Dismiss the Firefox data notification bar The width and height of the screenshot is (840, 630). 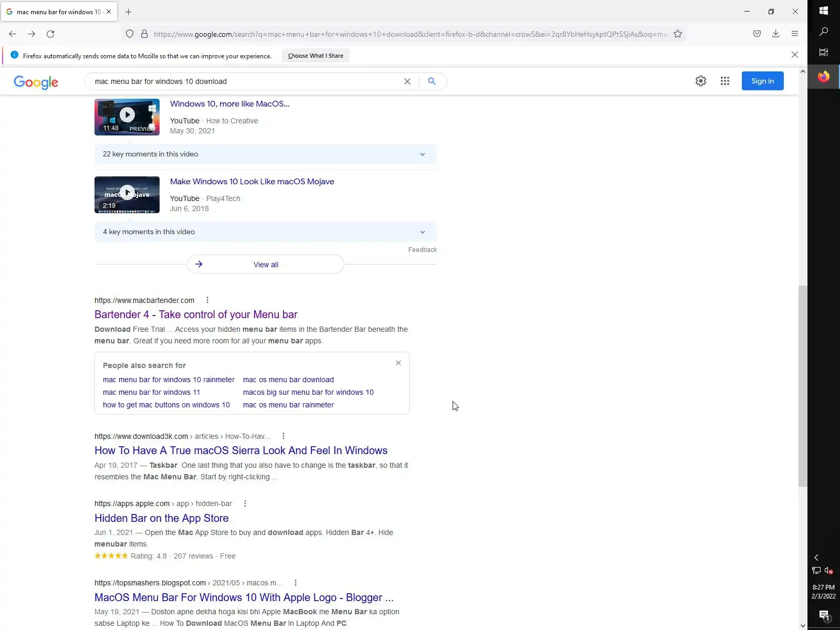795,55
